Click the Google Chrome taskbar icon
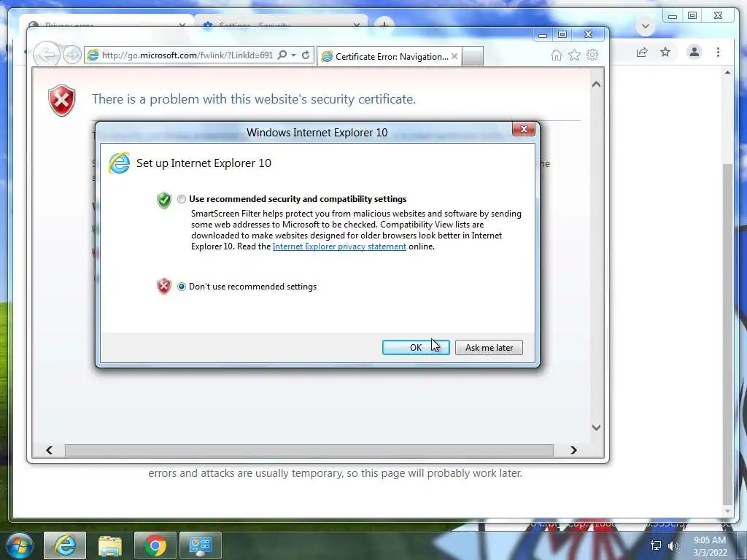 point(155,545)
